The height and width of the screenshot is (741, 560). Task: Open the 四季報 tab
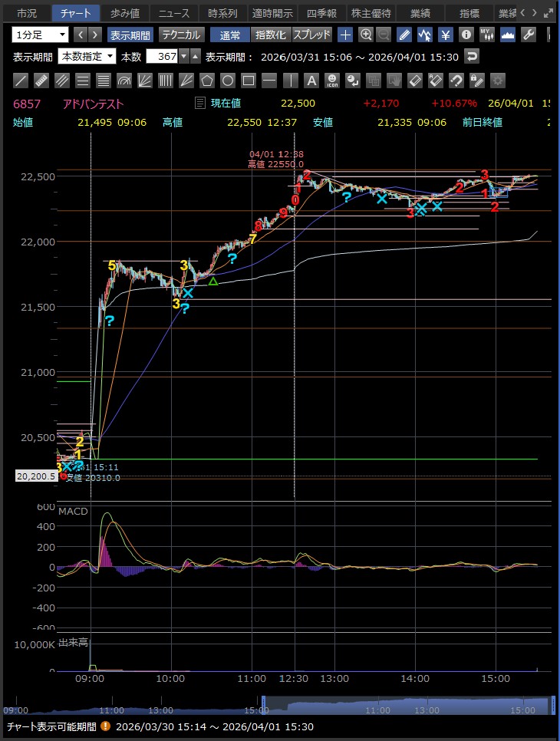(x=321, y=13)
